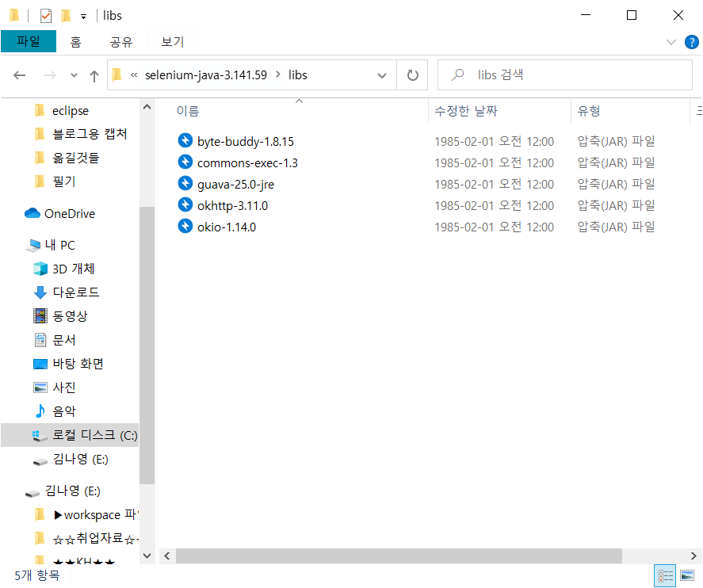Click the Properties quick access checkmark icon
Image resolution: width=703 pixels, height=588 pixels.
(x=46, y=16)
